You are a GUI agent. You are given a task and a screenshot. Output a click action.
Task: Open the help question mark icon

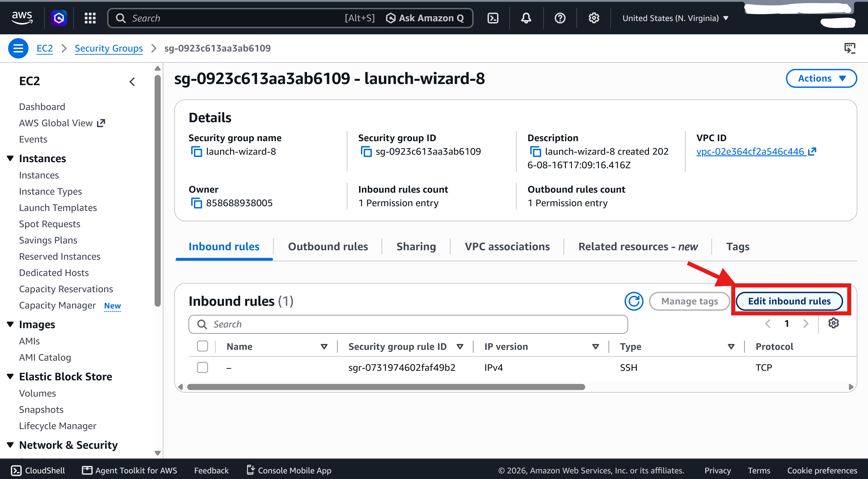coord(560,18)
